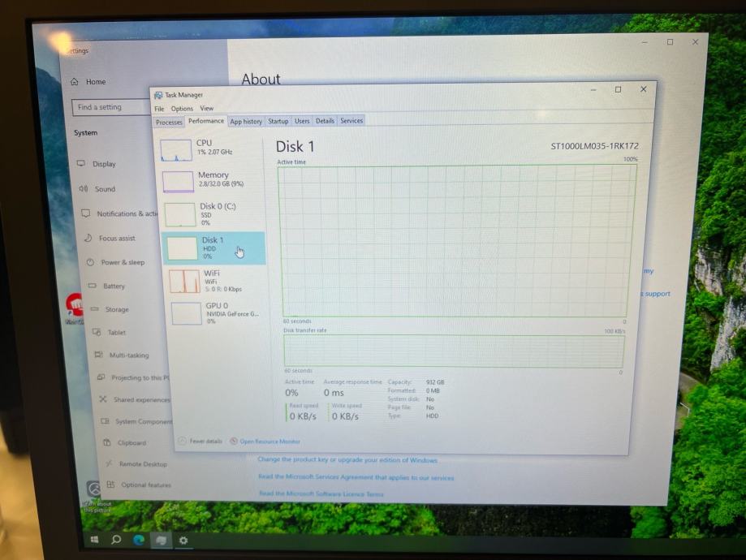
Task: Open Display icon in Settings sidebar
Action: pos(81,164)
